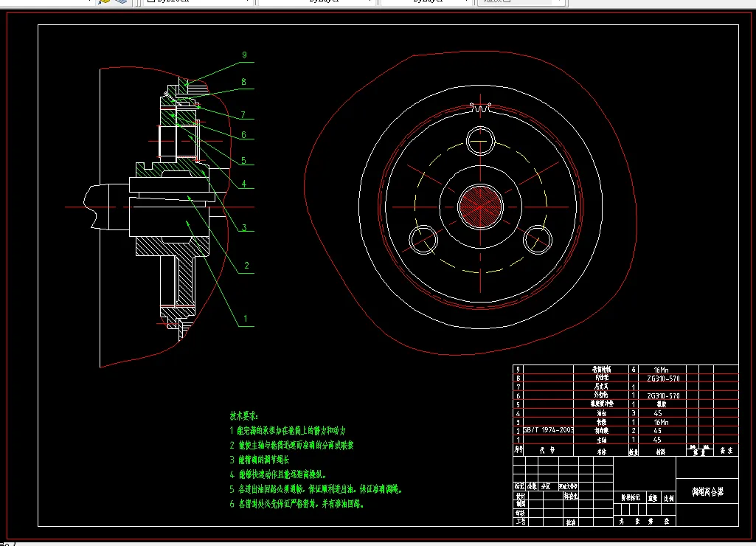Screen dimensions: 756x546
Task: Click the 45 material in parts list row 4
Action: pos(658,413)
